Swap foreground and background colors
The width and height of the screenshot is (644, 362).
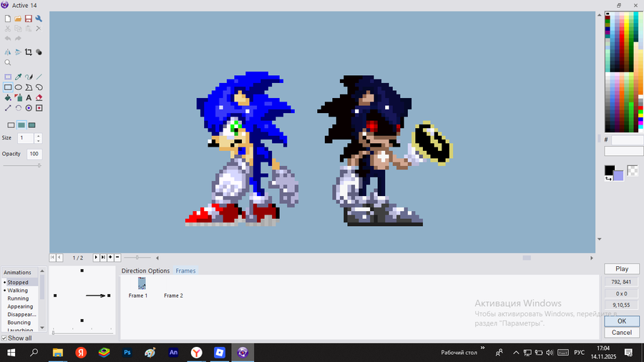click(608, 179)
